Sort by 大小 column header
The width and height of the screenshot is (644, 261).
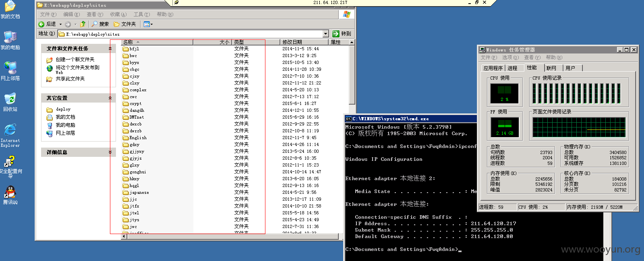[212, 42]
